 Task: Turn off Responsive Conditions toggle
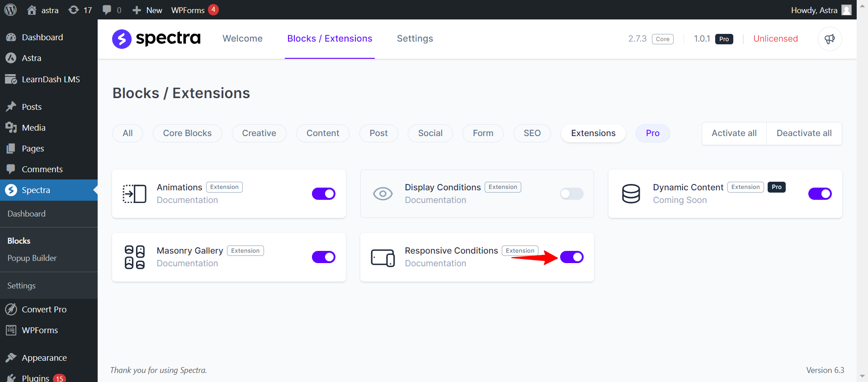pos(571,257)
